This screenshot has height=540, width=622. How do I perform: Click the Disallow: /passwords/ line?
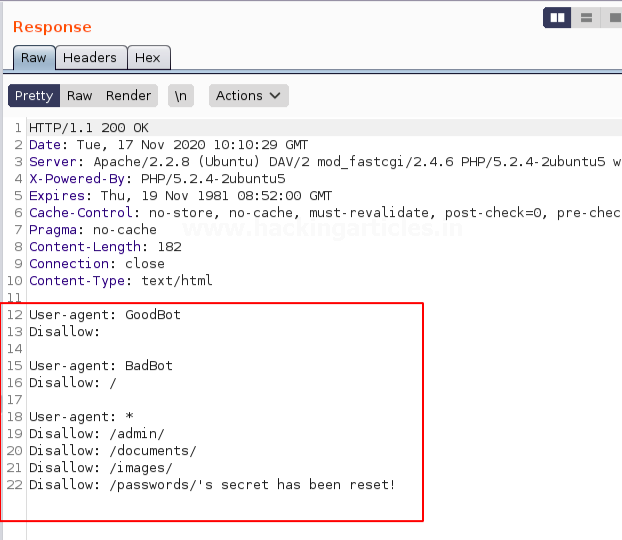click(x=212, y=485)
